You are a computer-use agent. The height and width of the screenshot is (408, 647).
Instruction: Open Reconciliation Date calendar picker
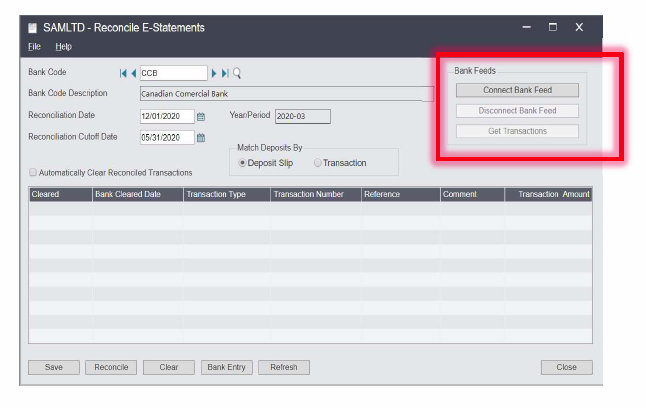pos(200,116)
